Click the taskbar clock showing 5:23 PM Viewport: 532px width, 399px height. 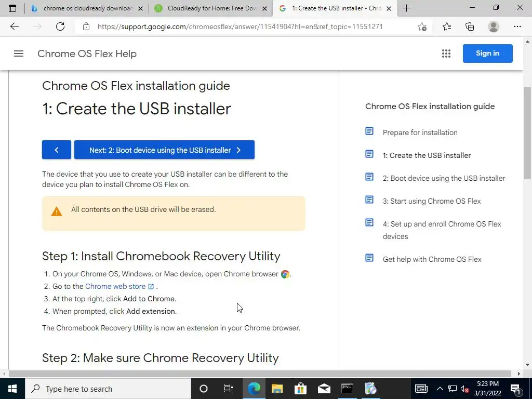click(x=487, y=389)
